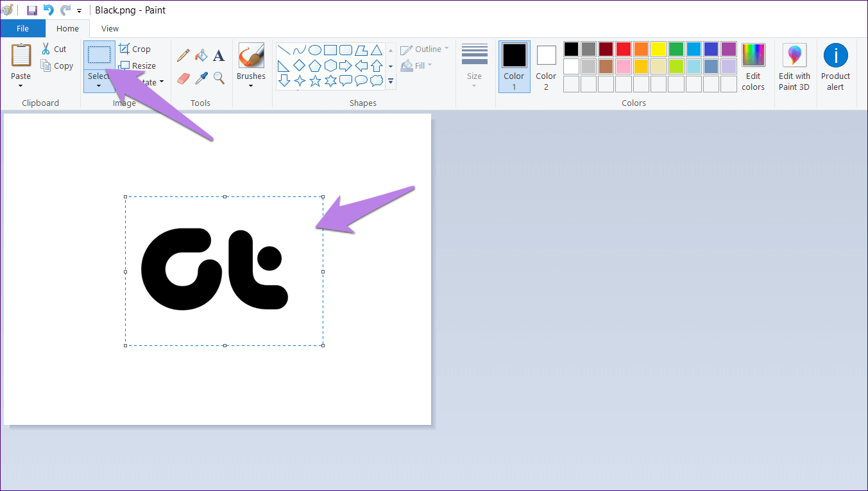Set Color 1 as active color
Screen dimensions: 868x491
coord(514,67)
